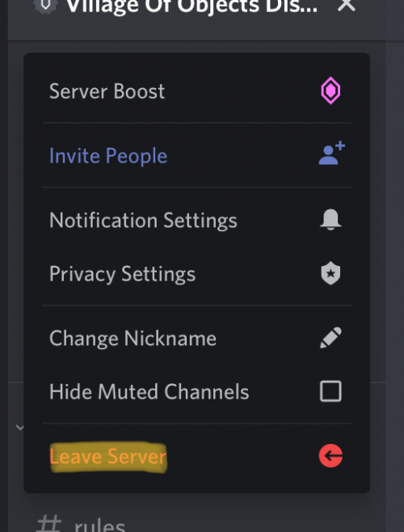Click the Change Nickname pencil icon
Image resolution: width=404 pixels, height=532 pixels.
coord(330,338)
